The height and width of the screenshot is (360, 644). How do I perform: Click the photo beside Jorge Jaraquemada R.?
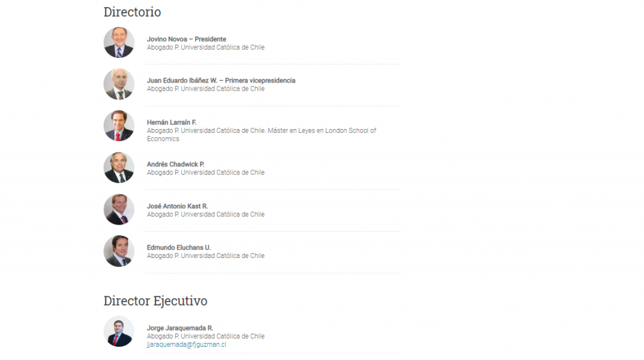pos(119,332)
